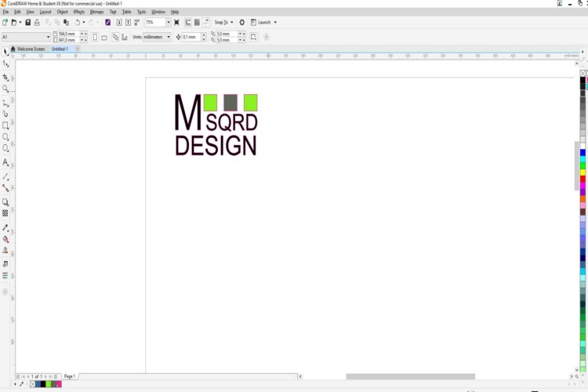588x392 pixels.
Task: Click the Full-screen preview icon
Action: pos(176,23)
